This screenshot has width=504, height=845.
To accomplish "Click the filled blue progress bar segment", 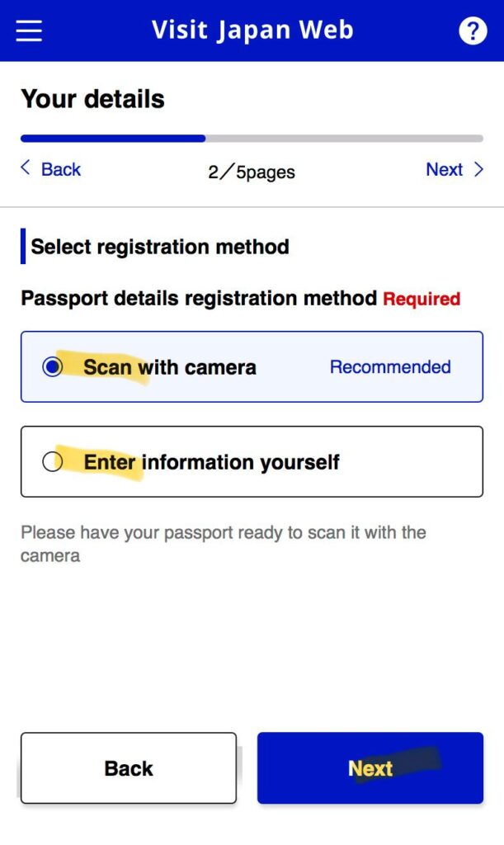I will point(113,139).
